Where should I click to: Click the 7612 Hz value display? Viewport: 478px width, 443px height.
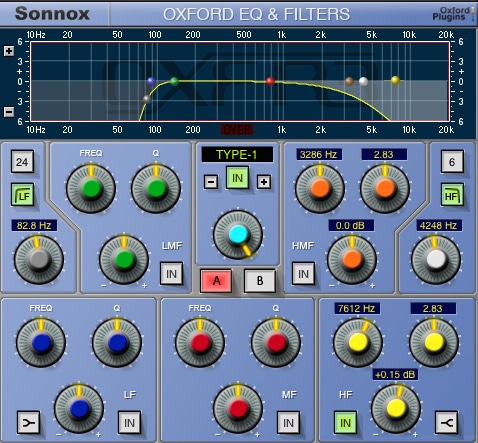tap(357, 308)
